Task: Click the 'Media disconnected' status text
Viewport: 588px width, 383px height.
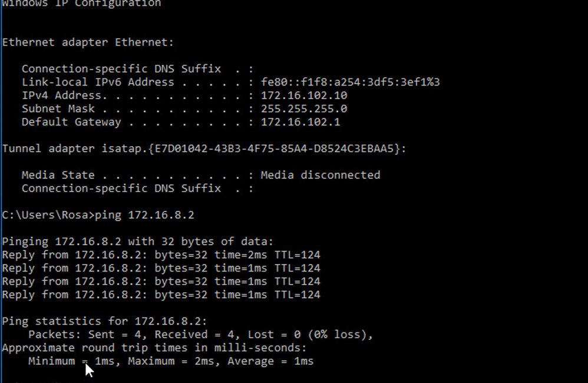Action: pos(321,175)
